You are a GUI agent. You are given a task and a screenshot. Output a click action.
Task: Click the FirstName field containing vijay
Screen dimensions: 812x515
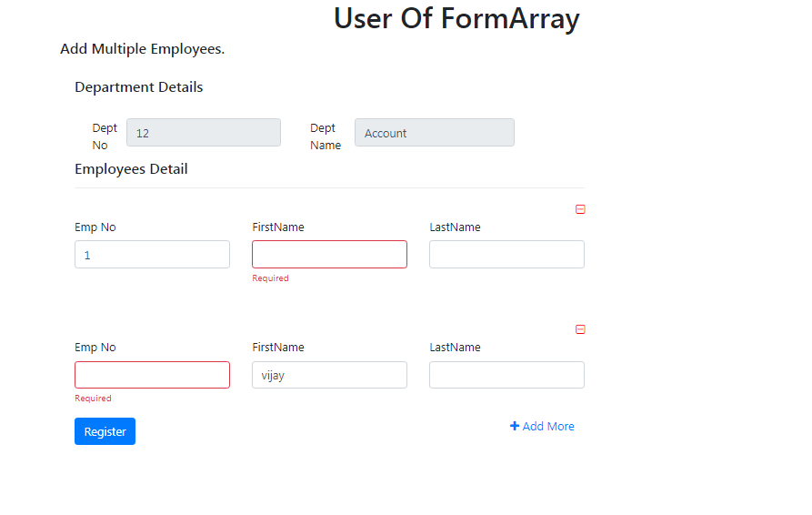329,375
